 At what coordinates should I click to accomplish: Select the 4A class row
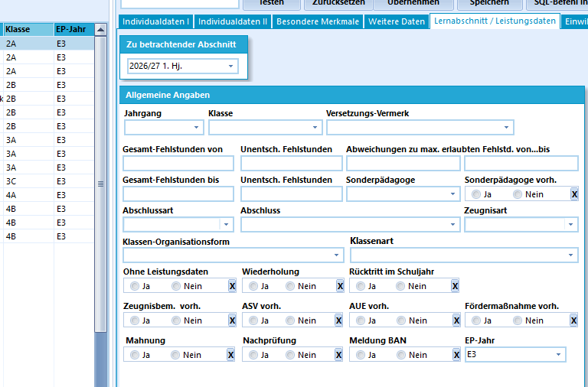tap(47, 195)
